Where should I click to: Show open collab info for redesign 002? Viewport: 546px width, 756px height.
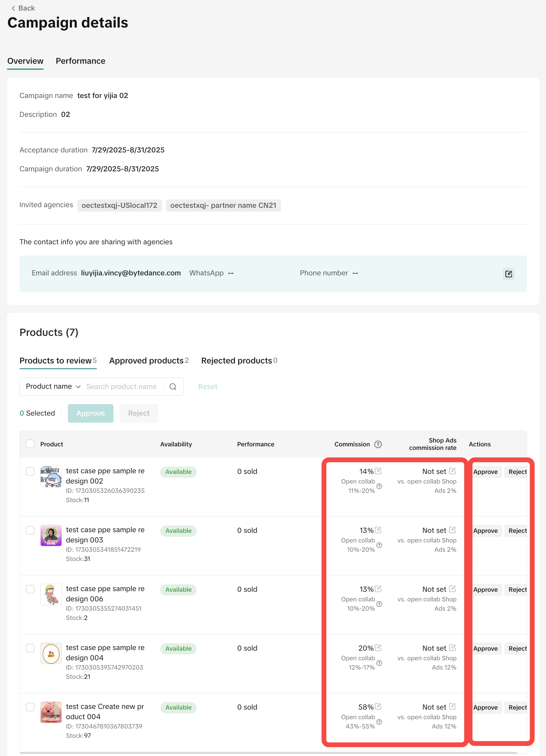[x=379, y=486]
